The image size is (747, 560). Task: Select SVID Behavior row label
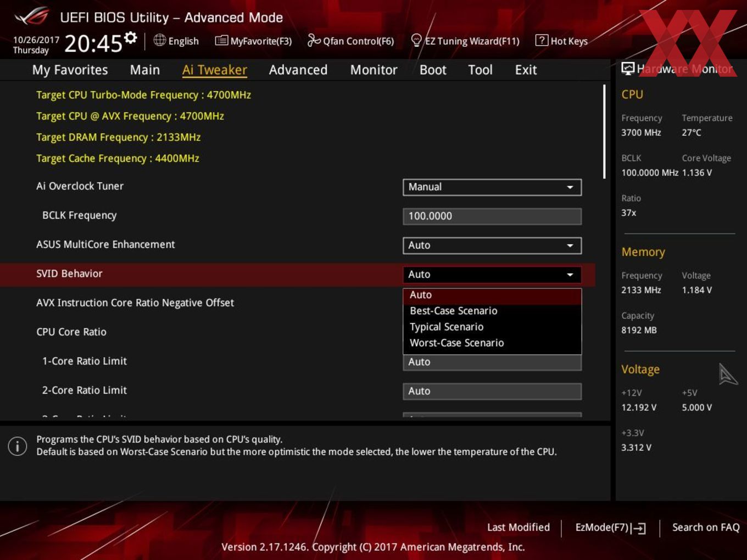(69, 273)
